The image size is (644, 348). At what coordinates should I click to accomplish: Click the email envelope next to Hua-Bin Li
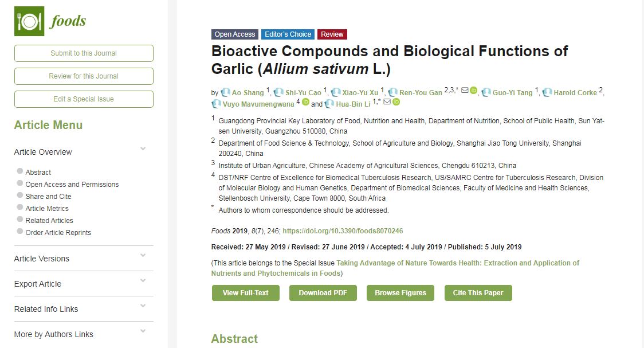point(387,102)
